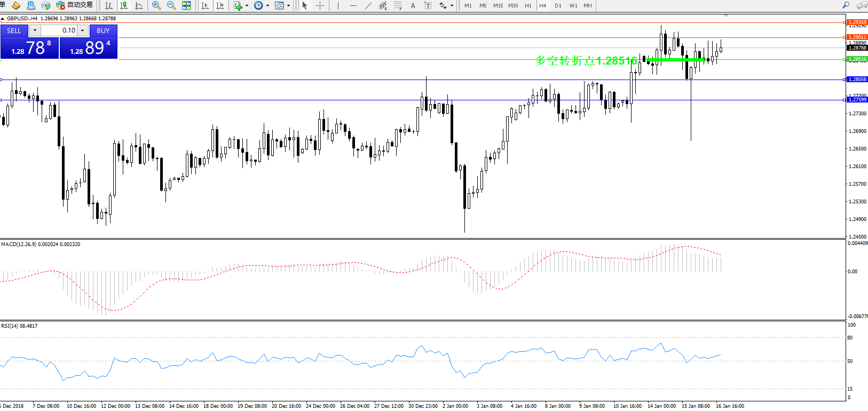Click the BUY button
The height and width of the screenshot is (411, 868).
coord(103,30)
